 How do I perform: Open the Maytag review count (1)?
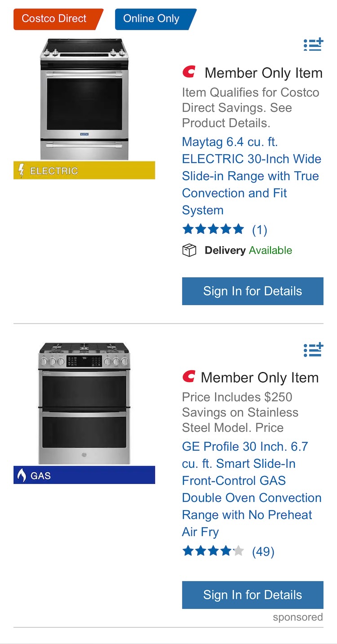click(260, 230)
